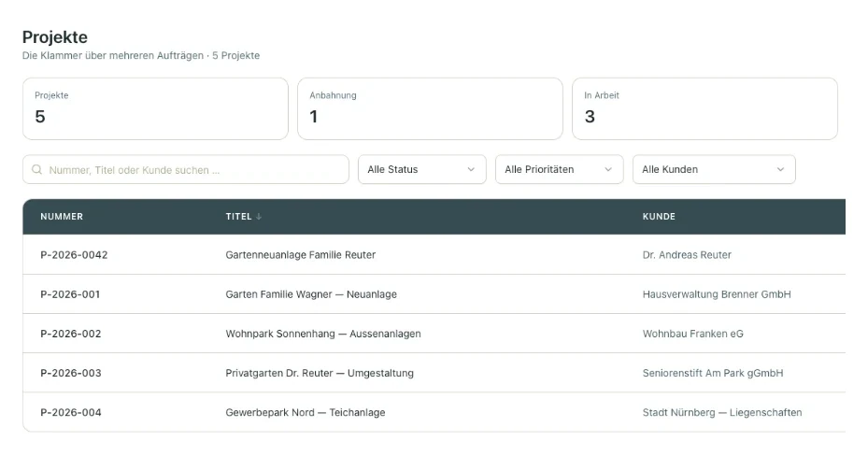The width and height of the screenshot is (868, 456).
Task: Open customer Stadt Nürnberg — Liegenschaften
Action: 722,412
